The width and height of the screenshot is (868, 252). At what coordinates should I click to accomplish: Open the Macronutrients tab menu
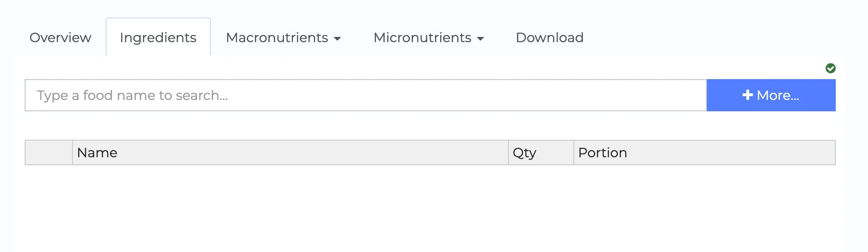click(x=283, y=37)
